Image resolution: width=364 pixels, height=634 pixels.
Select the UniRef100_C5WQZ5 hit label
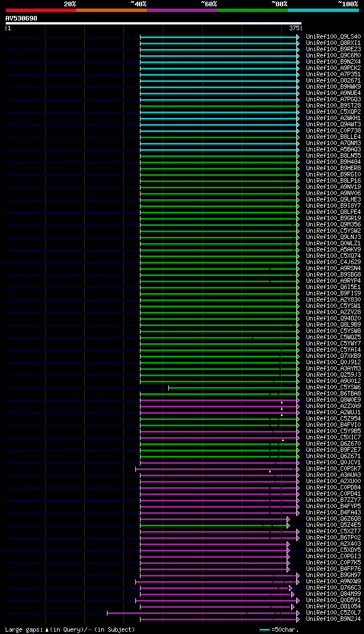click(333, 337)
